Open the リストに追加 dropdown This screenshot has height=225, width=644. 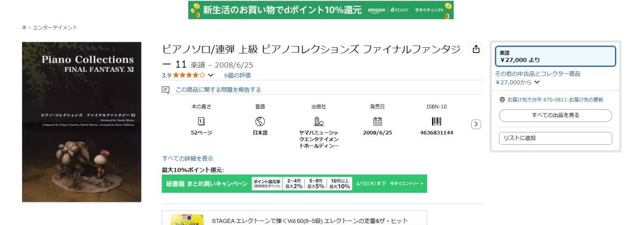555,138
